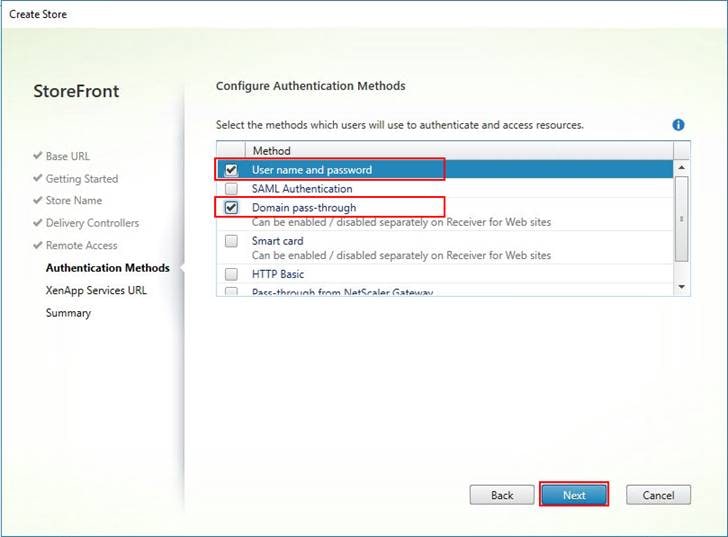
Task: Click the Configure Authentication Methods heading
Action: [311, 86]
